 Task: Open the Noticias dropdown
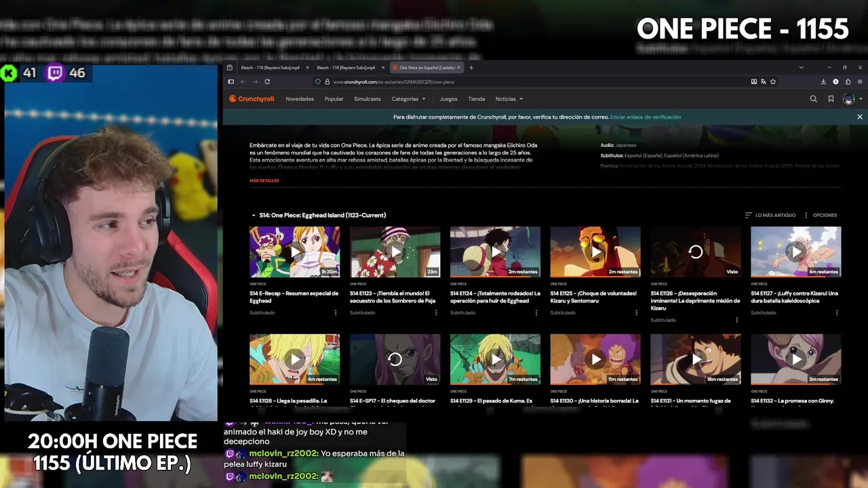509,99
